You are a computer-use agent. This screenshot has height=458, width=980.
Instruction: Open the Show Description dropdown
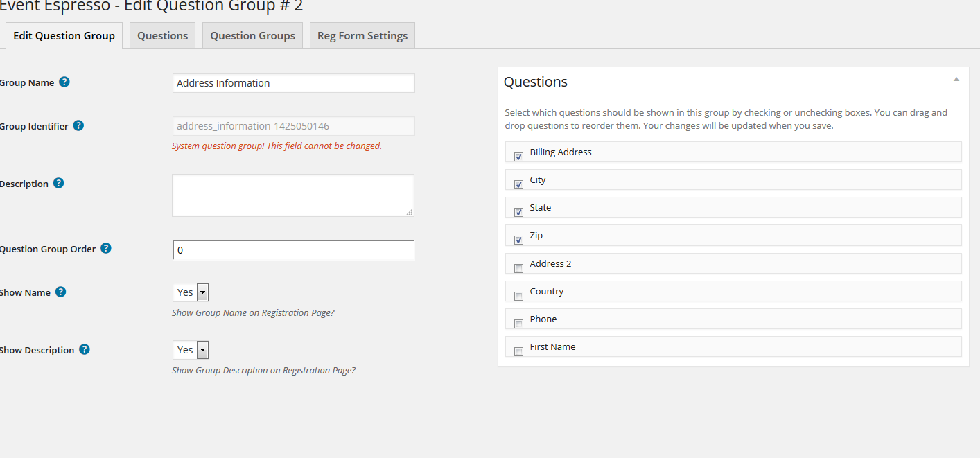tap(191, 350)
